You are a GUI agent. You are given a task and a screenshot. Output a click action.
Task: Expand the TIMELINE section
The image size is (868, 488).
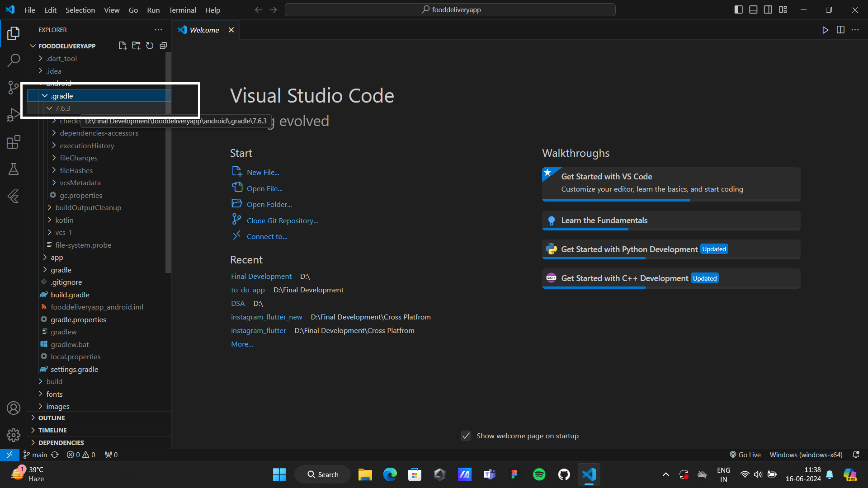coord(52,430)
